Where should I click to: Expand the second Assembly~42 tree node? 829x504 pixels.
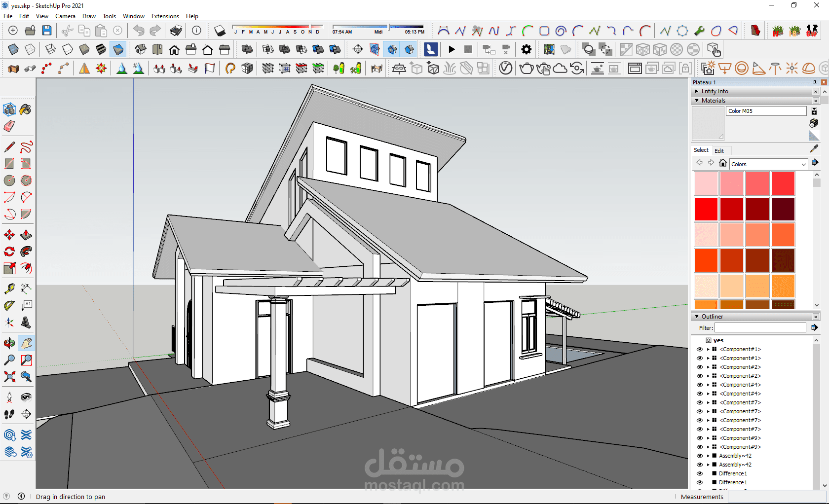point(708,465)
